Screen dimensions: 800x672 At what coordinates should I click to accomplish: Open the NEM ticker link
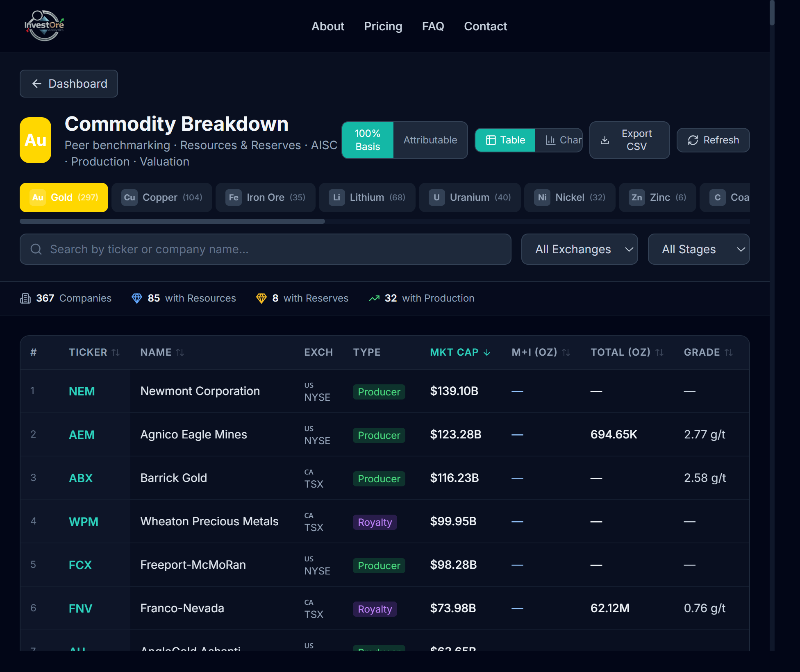(82, 391)
